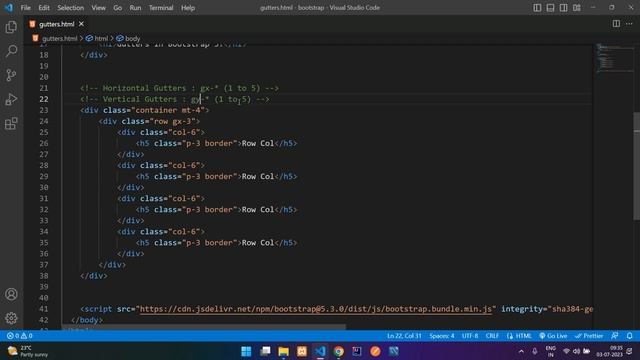The width and height of the screenshot is (640, 360).
Task: Click the Vertical Gutters comment on line 22
Action: coord(175,99)
